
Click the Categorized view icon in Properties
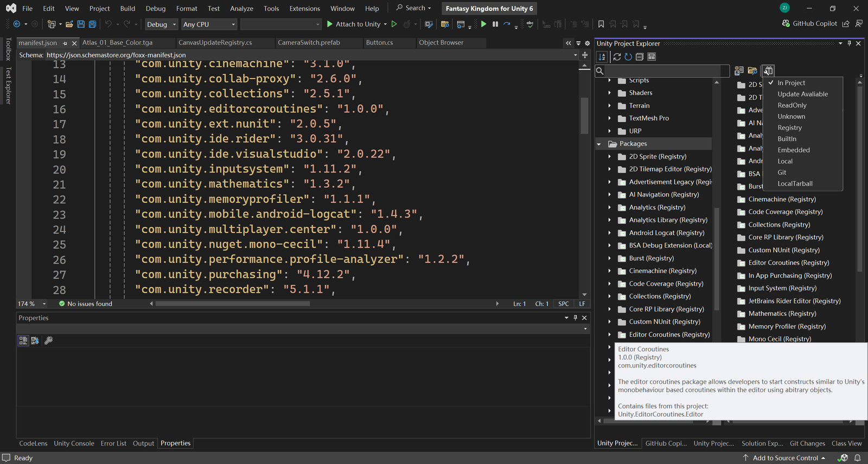point(23,341)
